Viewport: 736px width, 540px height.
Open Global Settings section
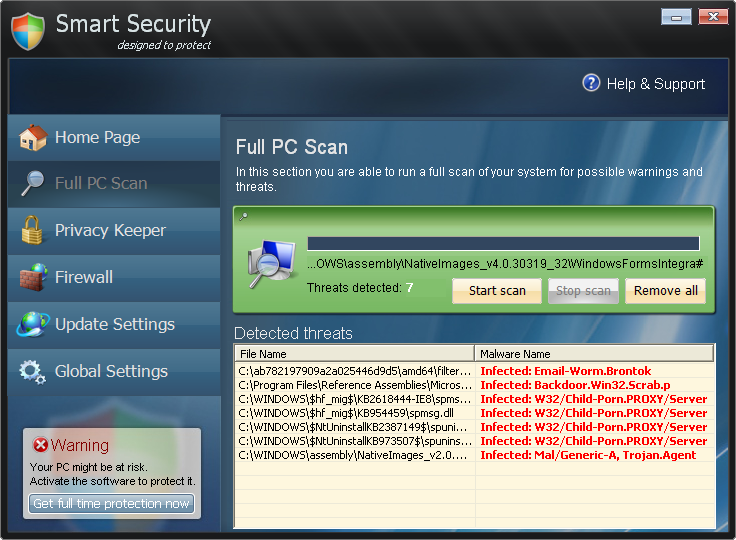[114, 371]
